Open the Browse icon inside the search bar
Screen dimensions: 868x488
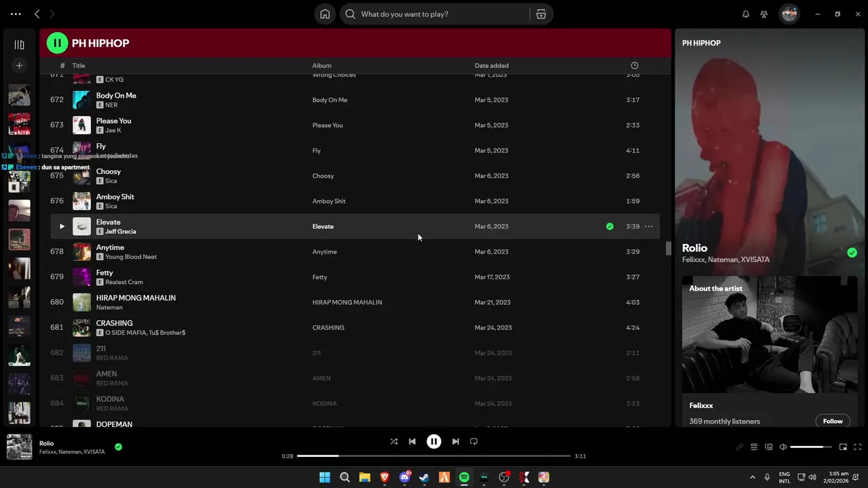click(x=541, y=14)
